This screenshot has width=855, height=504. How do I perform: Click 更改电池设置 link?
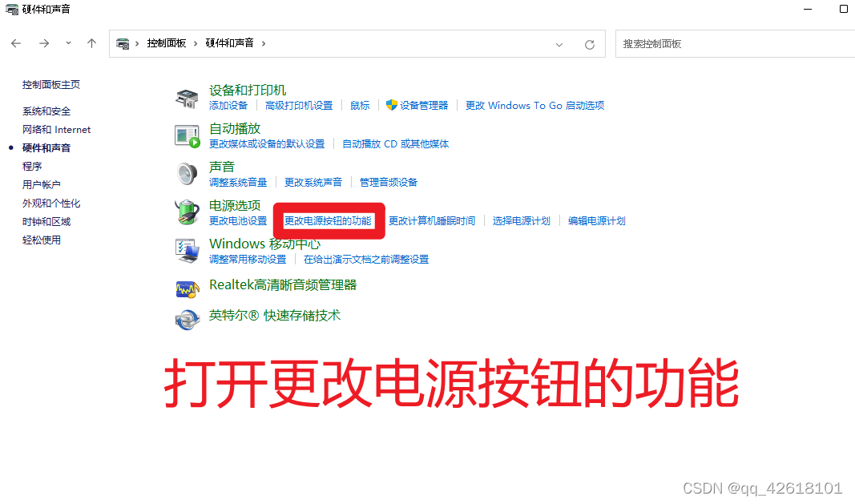pos(238,221)
